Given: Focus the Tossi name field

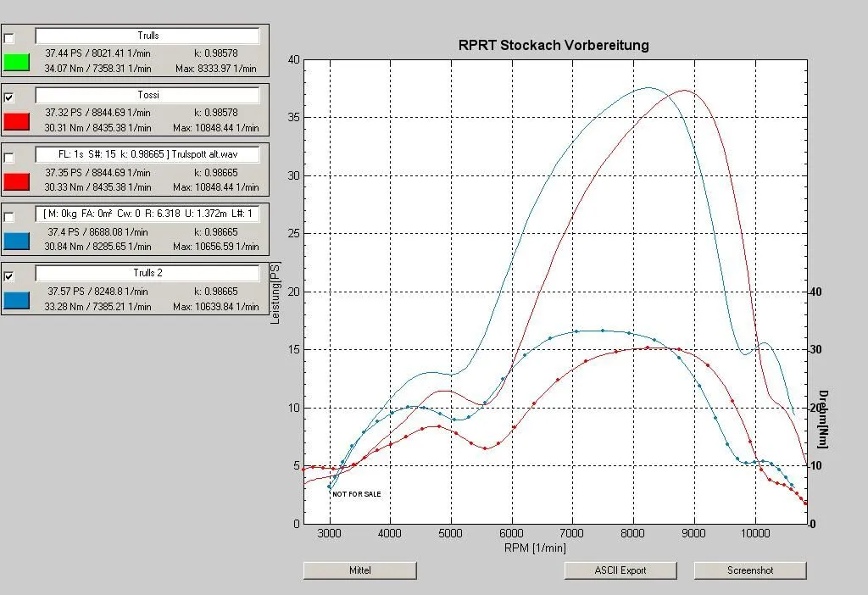Looking at the screenshot, I should 147,95.
